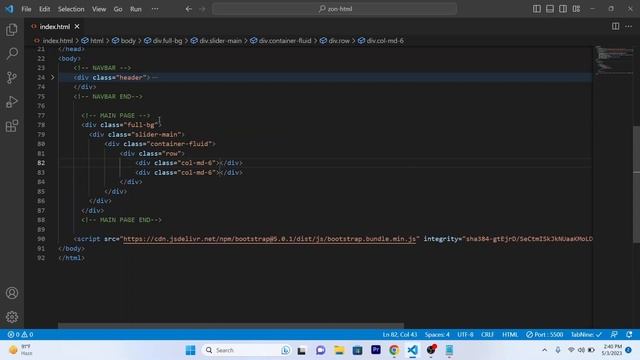Split the editor to the right

[615, 26]
